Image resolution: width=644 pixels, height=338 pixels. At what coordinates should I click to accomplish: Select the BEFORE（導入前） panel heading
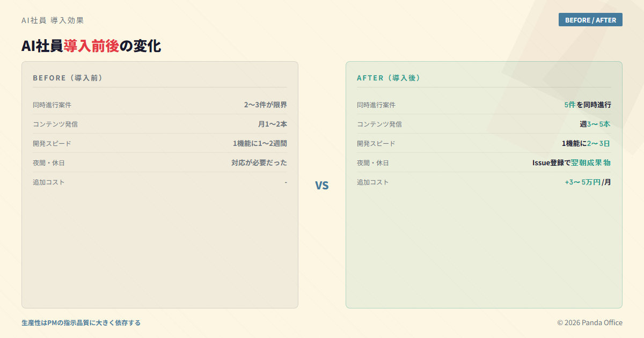point(68,78)
